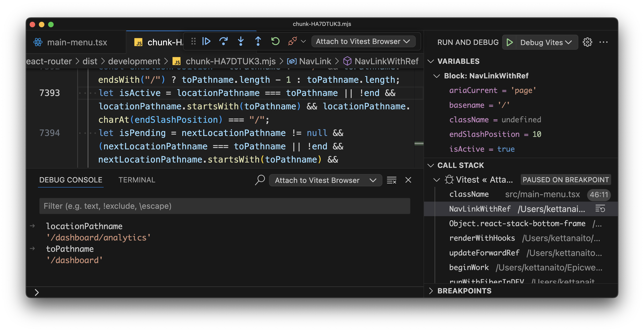Select renderWithHooks stack frame

tap(521, 238)
